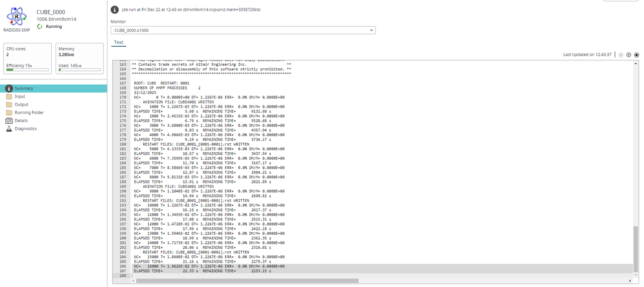The image size is (644, 287).
Task: Select log line ROOT: CUBE RESTART: 0001
Action: (161, 83)
